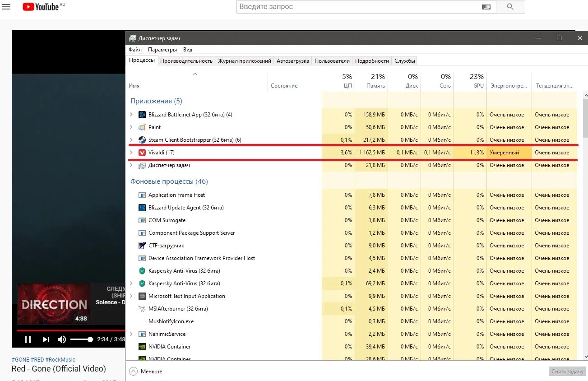Click the Application Frame Host icon
The width and height of the screenshot is (588, 381).
[142, 195]
